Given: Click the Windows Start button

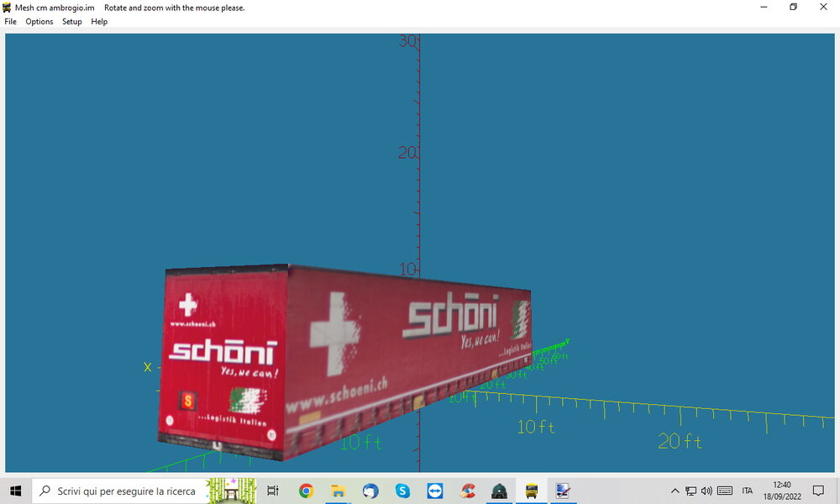Looking at the screenshot, I should coord(15,491).
